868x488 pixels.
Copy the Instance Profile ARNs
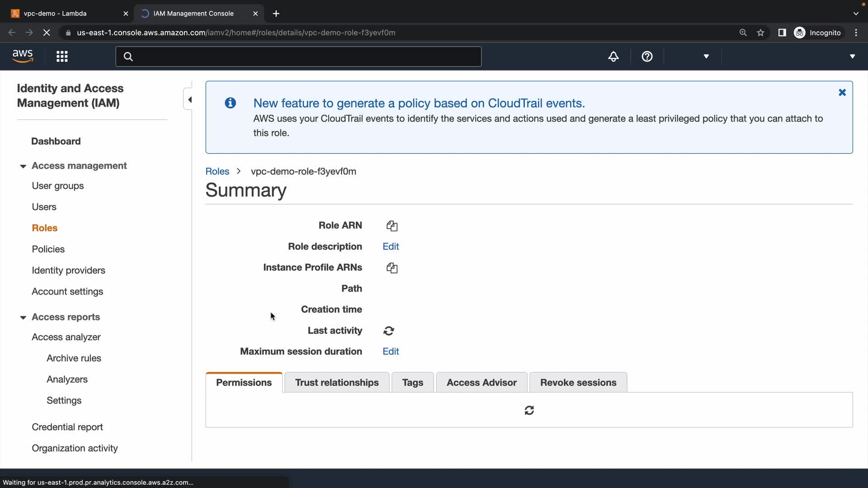(392, 268)
